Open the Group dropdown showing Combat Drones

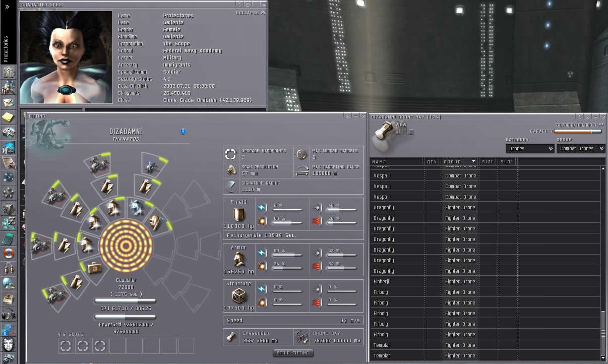[581, 149]
